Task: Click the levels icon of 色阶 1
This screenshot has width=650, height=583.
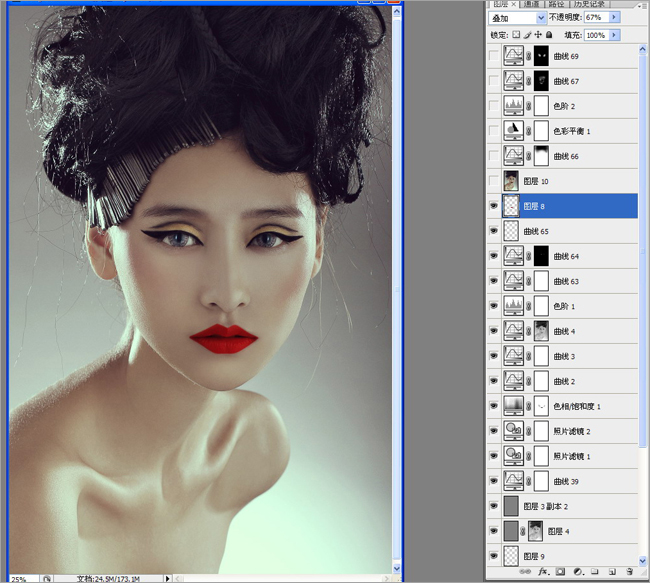Action: tap(514, 306)
